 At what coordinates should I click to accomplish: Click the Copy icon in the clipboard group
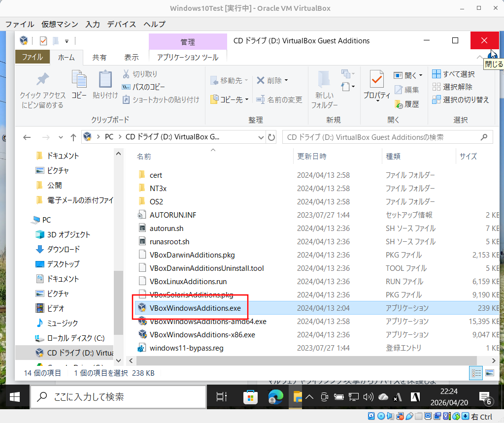tap(79, 79)
